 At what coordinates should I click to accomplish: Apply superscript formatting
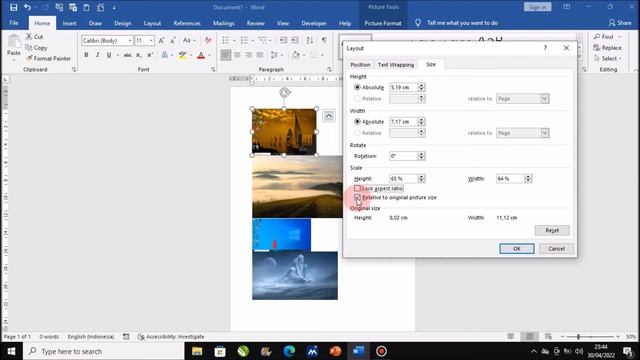click(150, 55)
